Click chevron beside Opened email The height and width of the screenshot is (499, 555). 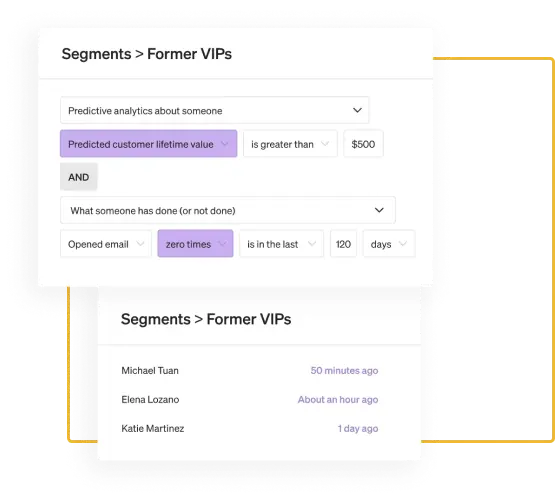[x=140, y=244]
